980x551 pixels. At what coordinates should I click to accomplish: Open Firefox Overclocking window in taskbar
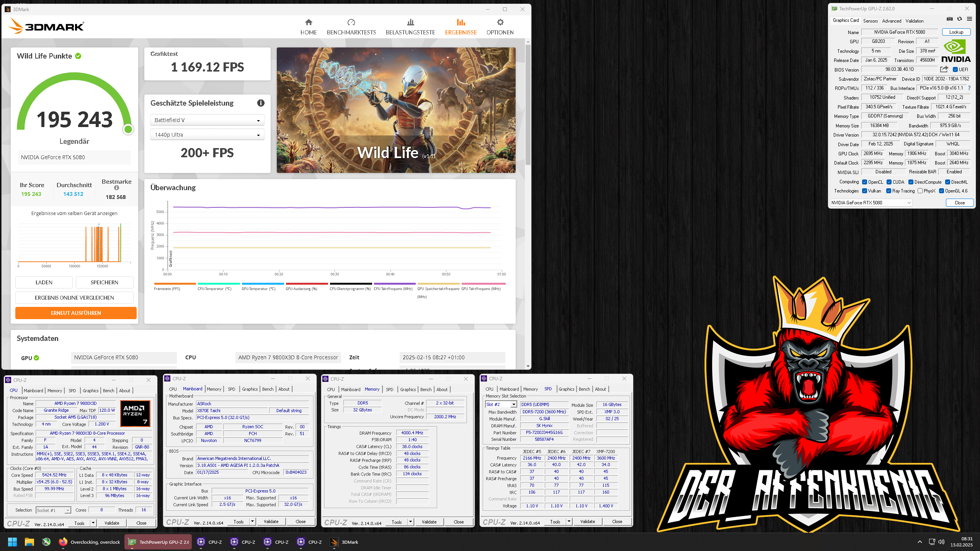(x=90, y=542)
